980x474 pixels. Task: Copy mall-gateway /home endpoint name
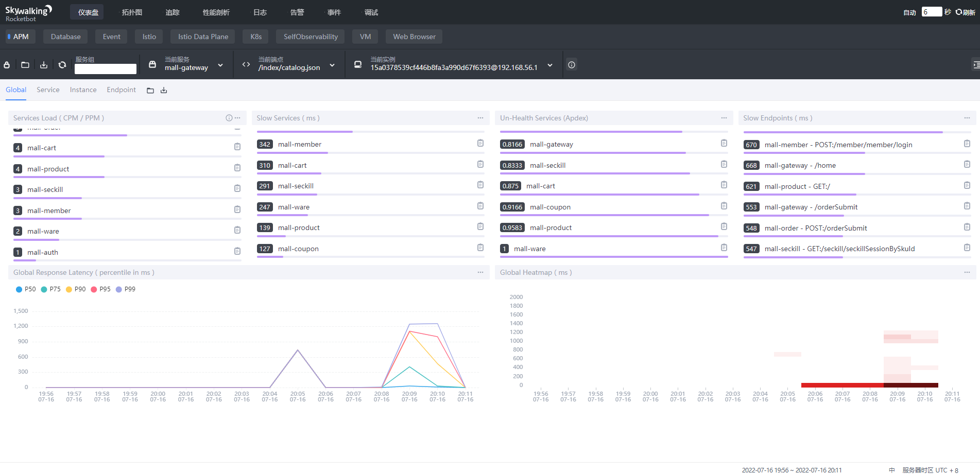(x=967, y=164)
